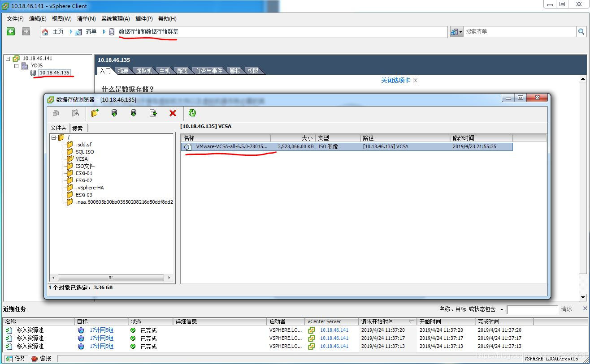Open search type dropdown next to search box

(456, 32)
